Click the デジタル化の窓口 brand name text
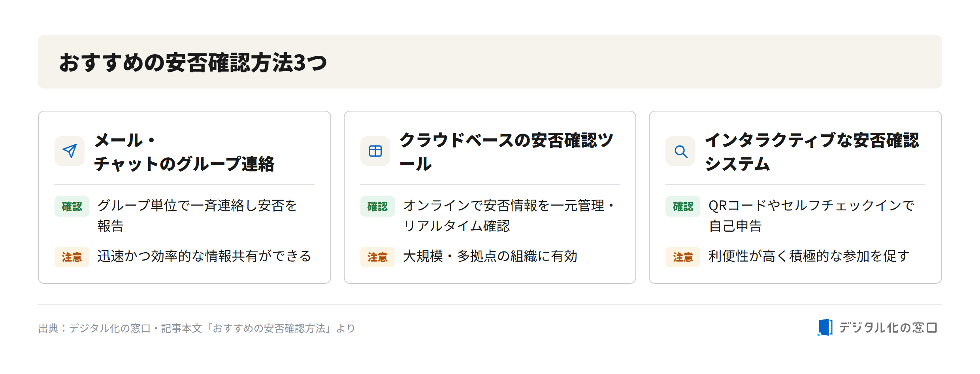The height and width of the screenshot is (374, 980). [x=888, y=328]
